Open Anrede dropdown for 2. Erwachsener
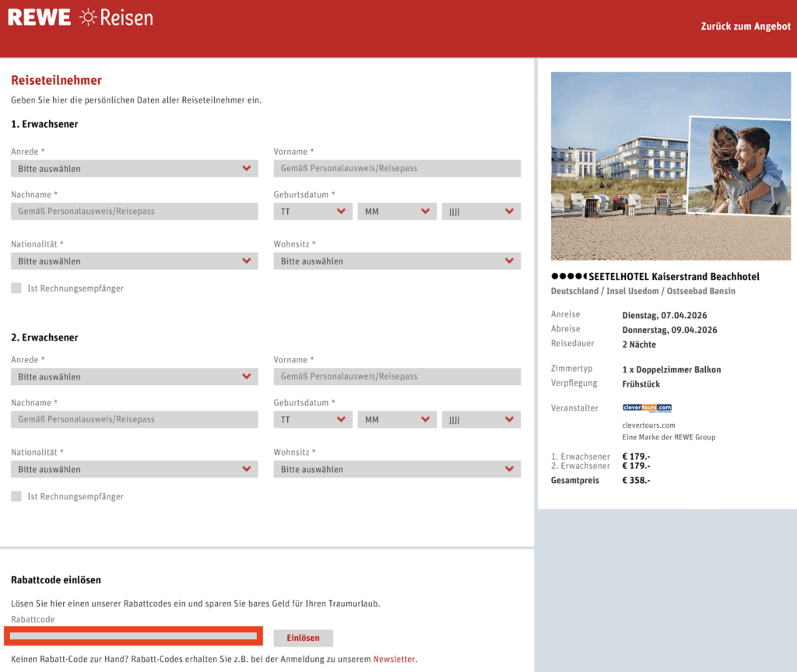Screen dimensions: 797x672 tap(134, 376)
